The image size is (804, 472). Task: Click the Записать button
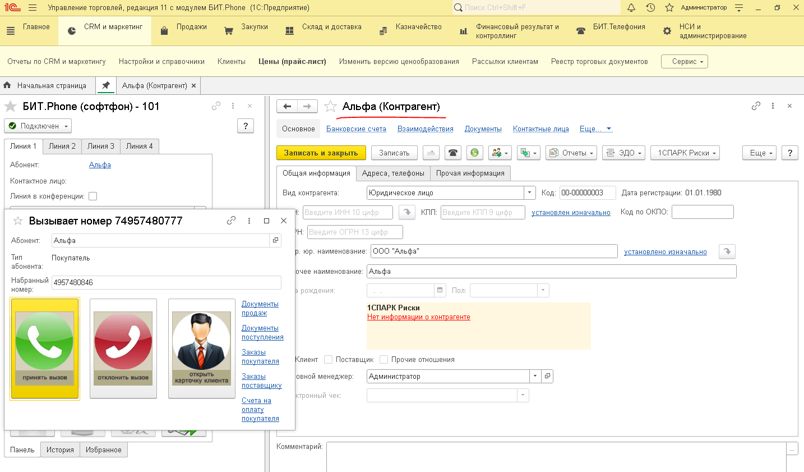click(x=394, y=153)
